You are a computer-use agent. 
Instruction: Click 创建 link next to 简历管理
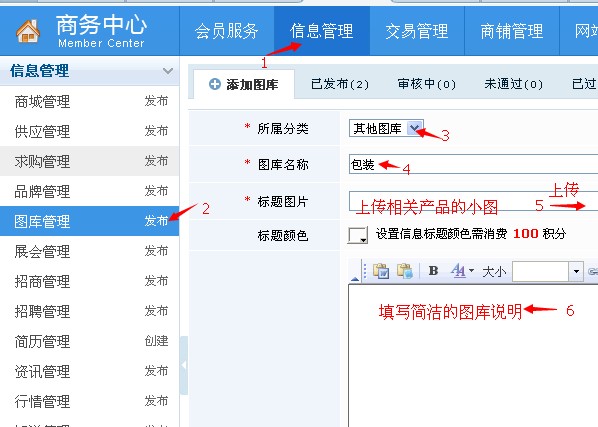[x=156, y=341]
